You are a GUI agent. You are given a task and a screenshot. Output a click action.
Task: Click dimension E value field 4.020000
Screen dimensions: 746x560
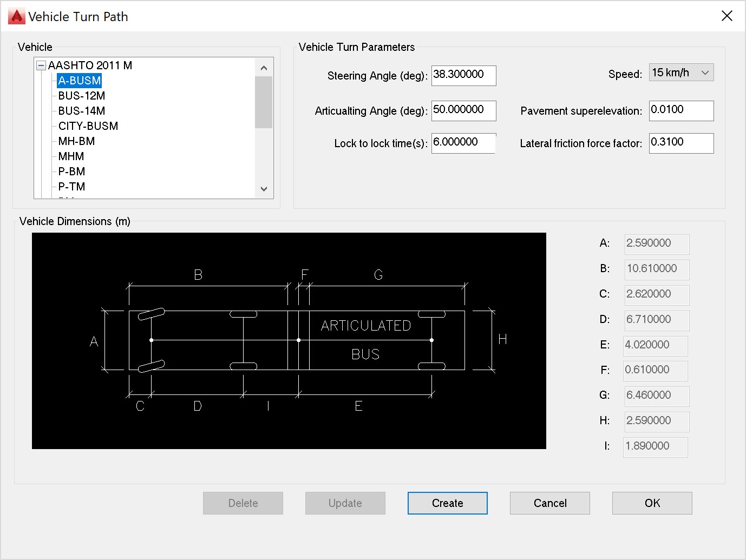tap(656, 346)
